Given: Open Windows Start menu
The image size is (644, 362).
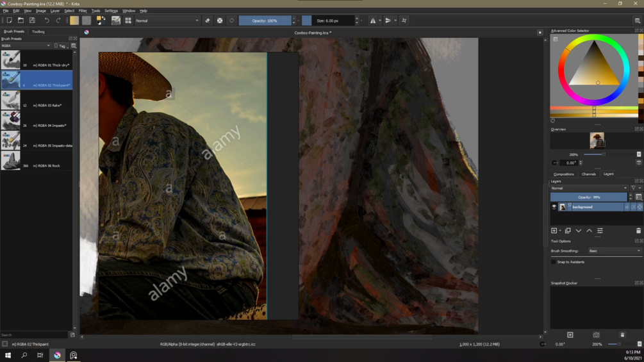Looking at the screenshot, I should point(8,355).
